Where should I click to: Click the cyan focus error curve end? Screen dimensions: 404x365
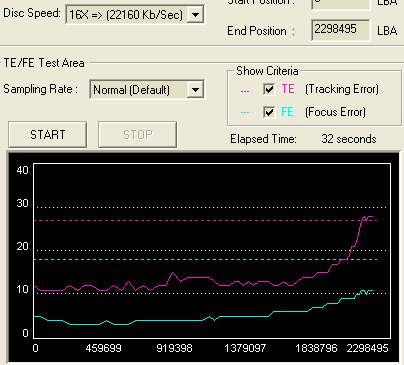(x=371, y=291)
